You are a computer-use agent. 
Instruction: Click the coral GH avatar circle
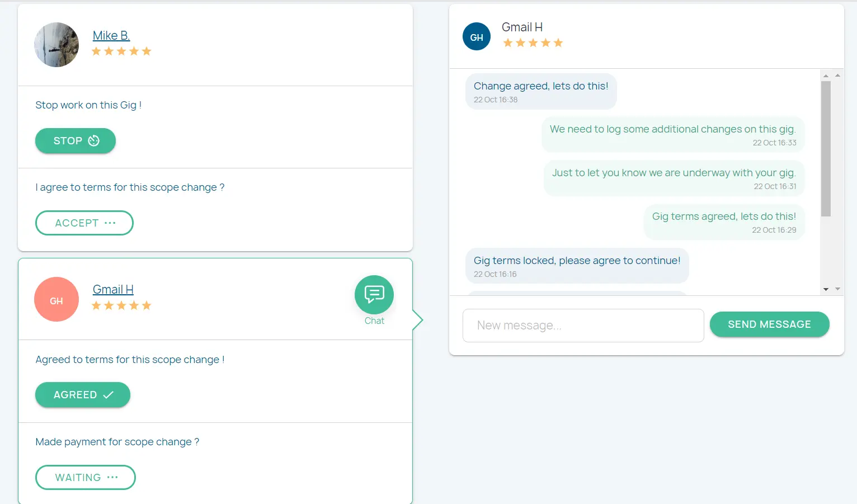click(56, 300)
